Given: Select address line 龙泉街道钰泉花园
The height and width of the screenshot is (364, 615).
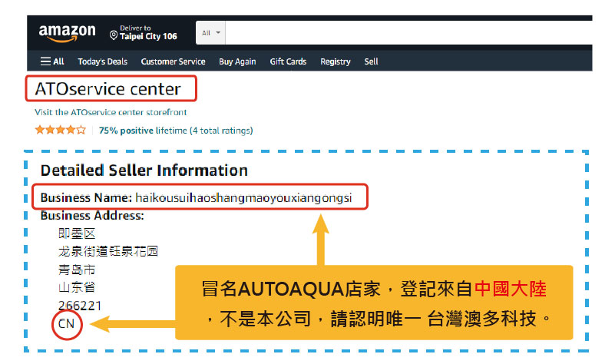Looking at the screenshot, I should tap(108, 251).
